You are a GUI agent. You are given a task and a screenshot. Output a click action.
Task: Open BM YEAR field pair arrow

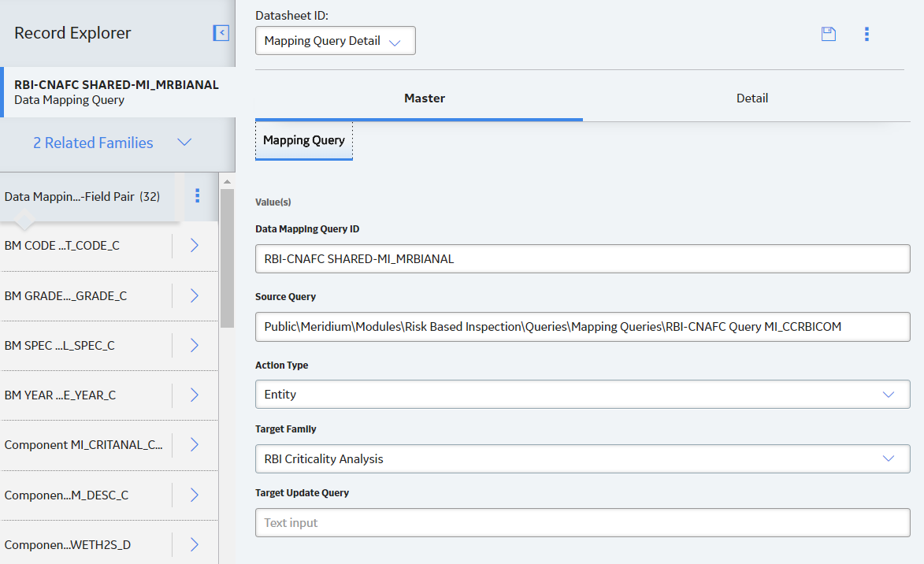point(195,395)
